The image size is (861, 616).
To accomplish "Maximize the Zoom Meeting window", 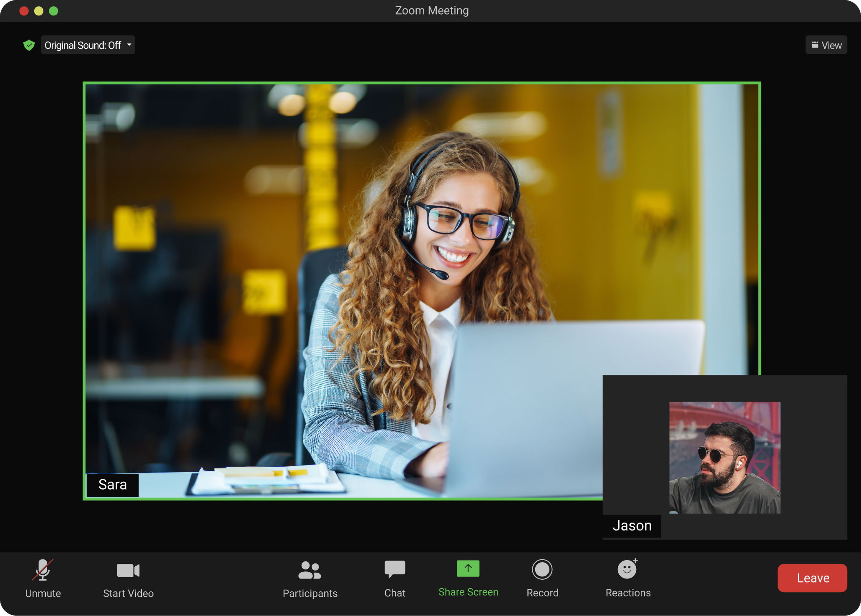I will pos(53,11).
